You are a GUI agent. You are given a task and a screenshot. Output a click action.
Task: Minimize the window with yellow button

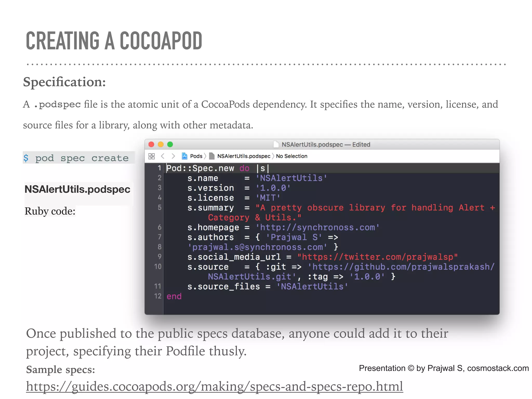161,144
